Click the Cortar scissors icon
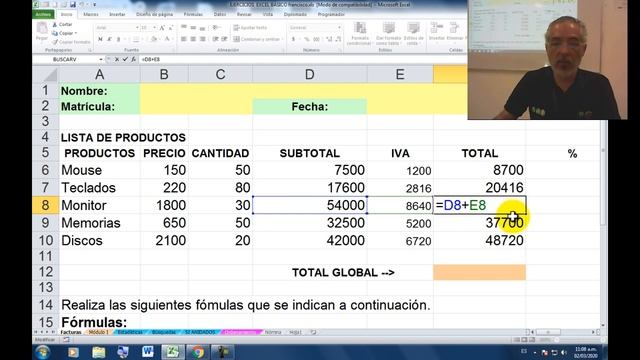 tap(55, 25)
